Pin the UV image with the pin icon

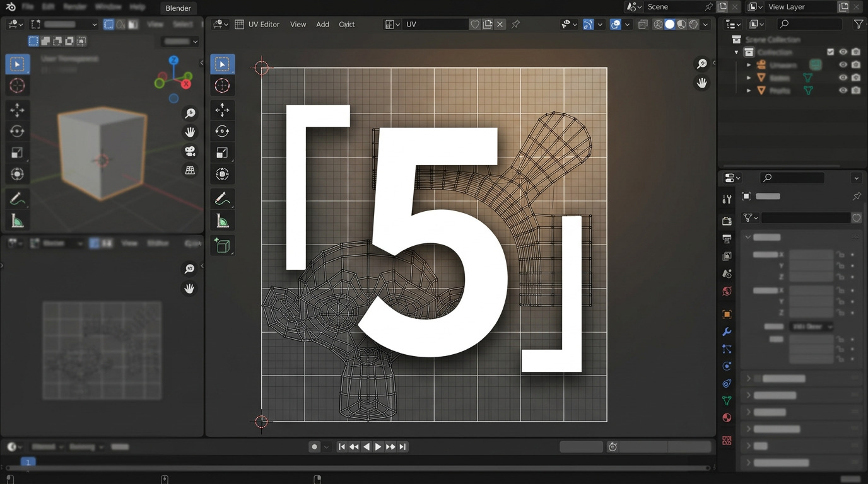pos(515,24)
